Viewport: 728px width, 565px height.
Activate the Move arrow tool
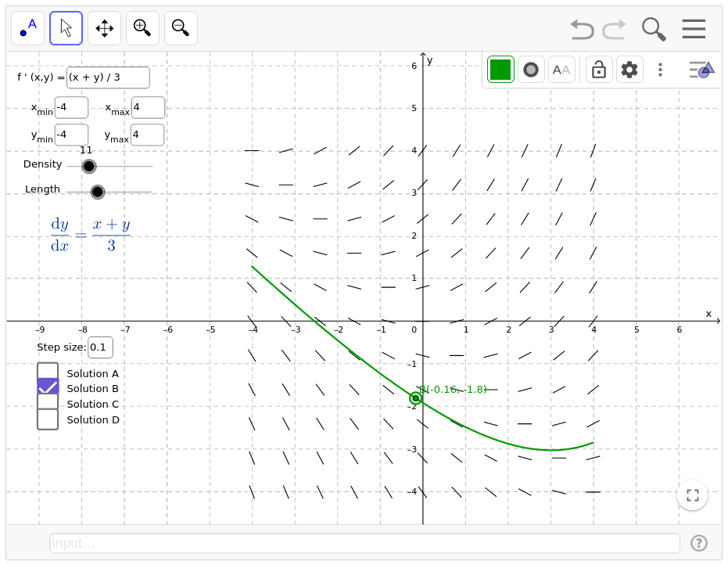coord(66,28)
